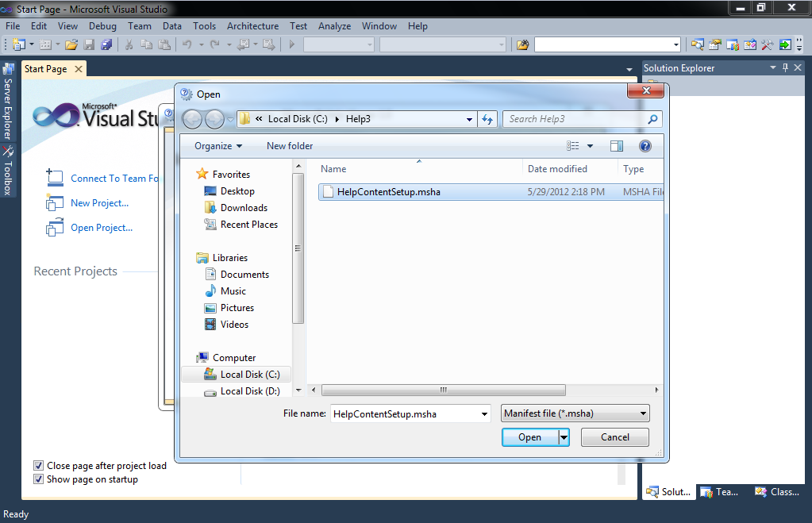Click the refresh button beside address bar
812x523 pixels.
[x=487, y=119]
